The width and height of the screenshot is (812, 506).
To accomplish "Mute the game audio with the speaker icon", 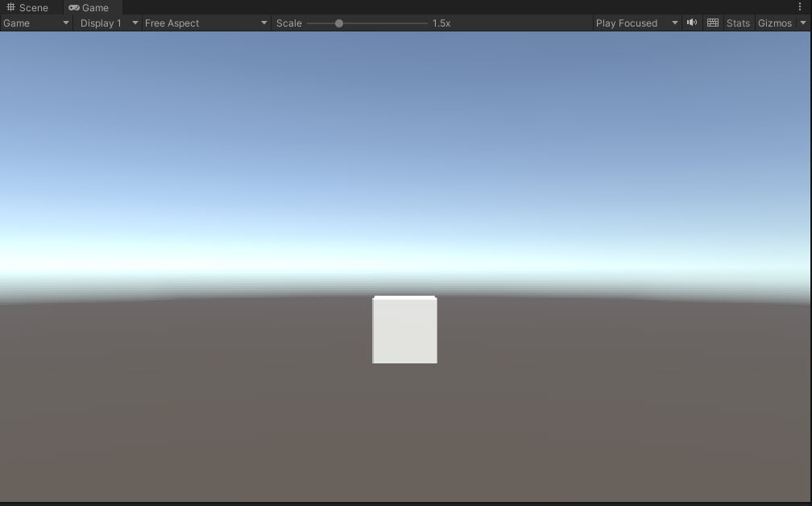I will coord(691,23).
